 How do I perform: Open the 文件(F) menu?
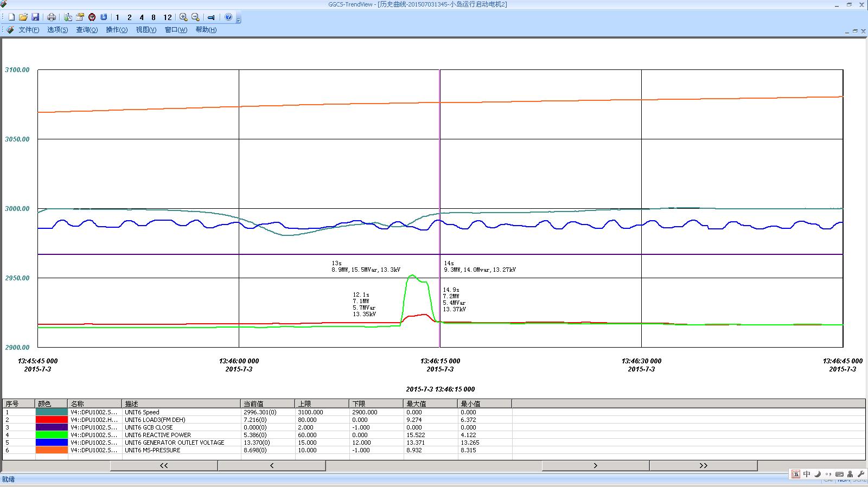tap(29, 30)
